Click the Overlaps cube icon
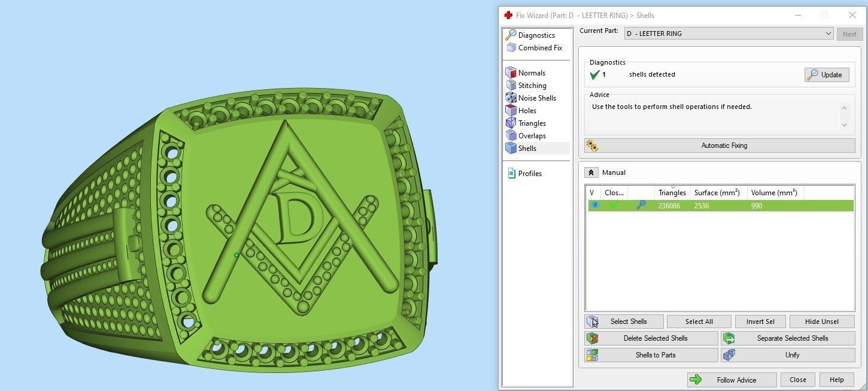Image resolution: width=868 pixels, height=391 pixels. click(x=511, y=136)
